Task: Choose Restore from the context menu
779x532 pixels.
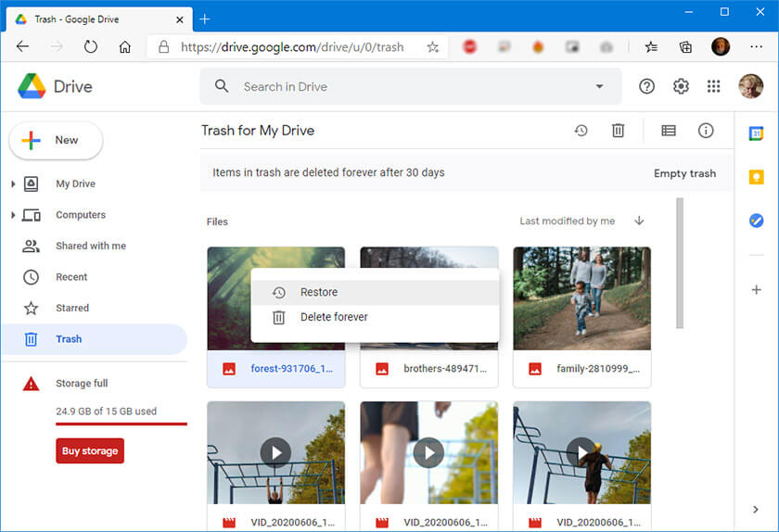Action: 319,292
